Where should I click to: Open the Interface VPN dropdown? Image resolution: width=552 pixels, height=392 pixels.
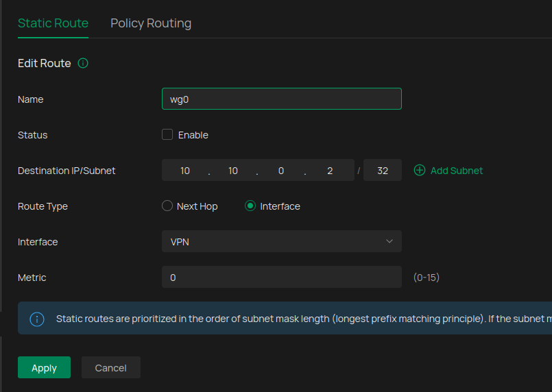[x=282, y=241]
